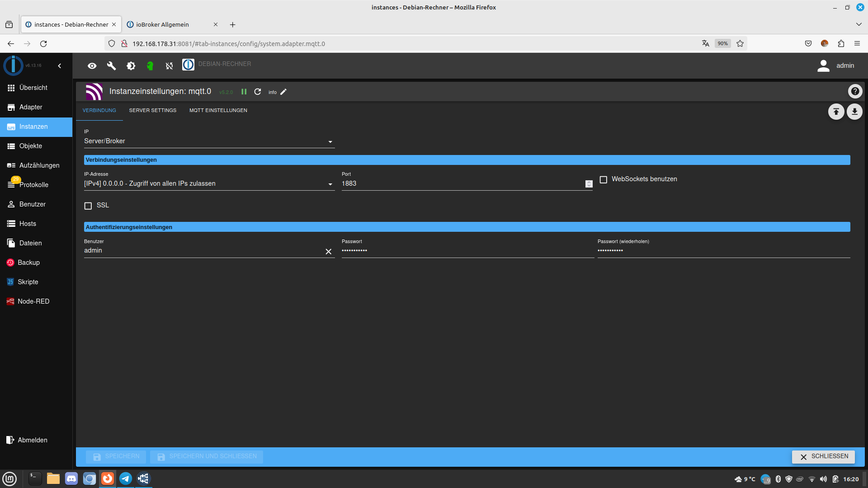Click the Schliessen button
Viewport: 868px width, 488px height.
tap(823, 457)
